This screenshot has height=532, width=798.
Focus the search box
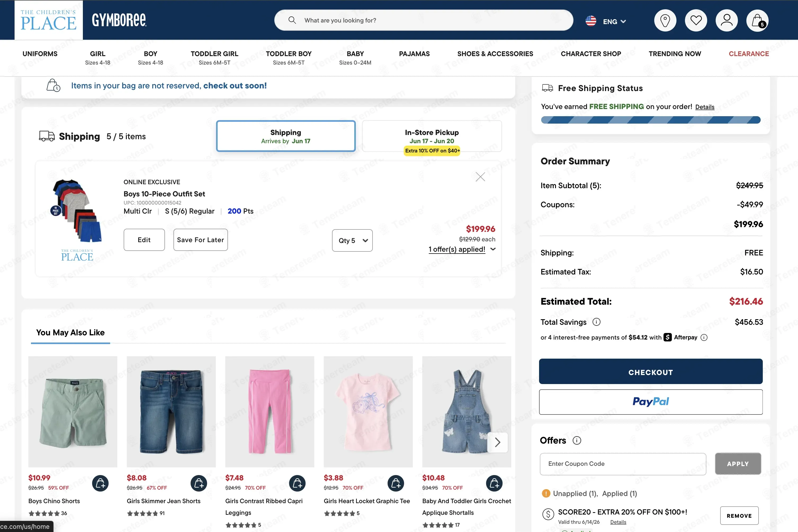[423, 20]
